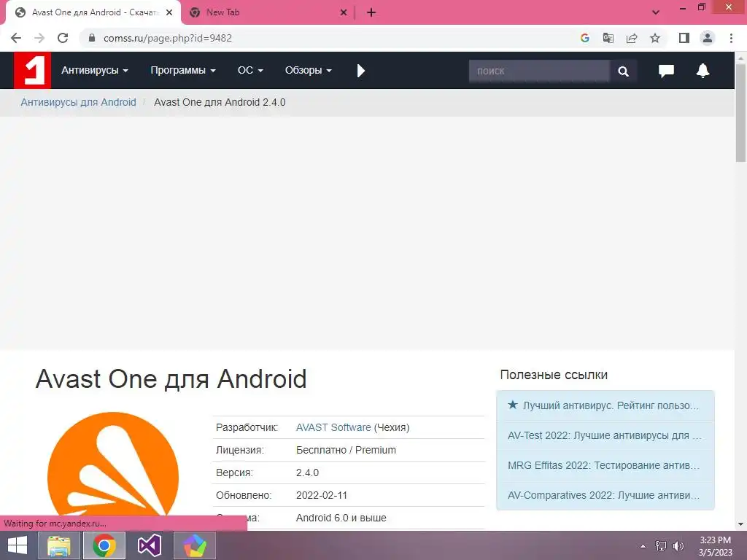Select the Avast One для Android tab
The image size is (747, 560).
pyautogui.click(x=93, y=13)
